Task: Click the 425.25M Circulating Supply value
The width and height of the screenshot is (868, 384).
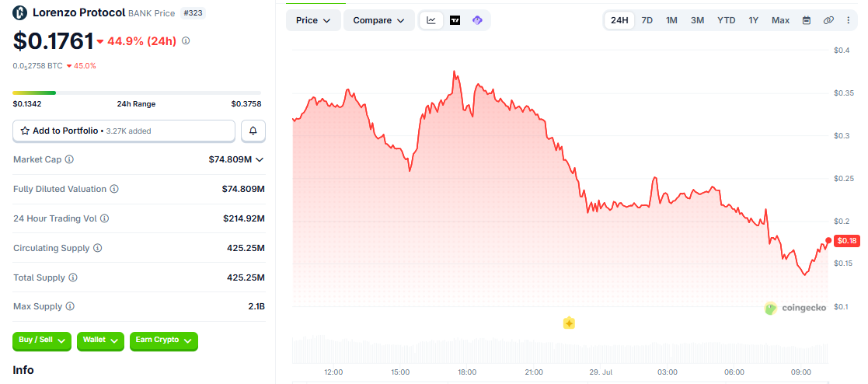Action: (x=246, y=248)
